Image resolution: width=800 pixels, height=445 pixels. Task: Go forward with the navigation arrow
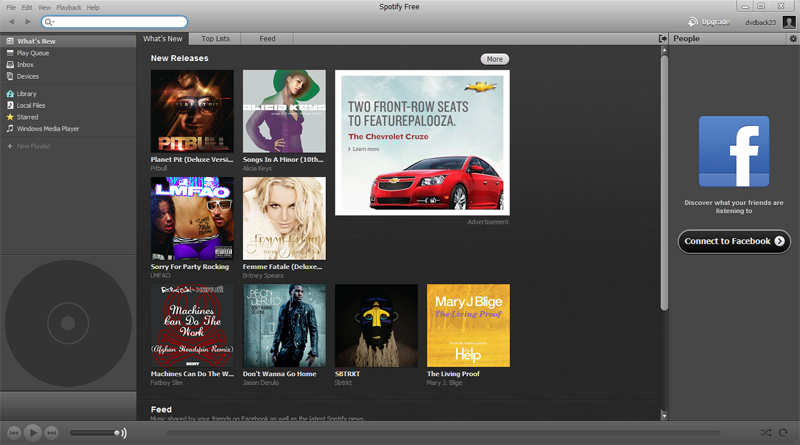pyautogui.click(x=28, y=22)
